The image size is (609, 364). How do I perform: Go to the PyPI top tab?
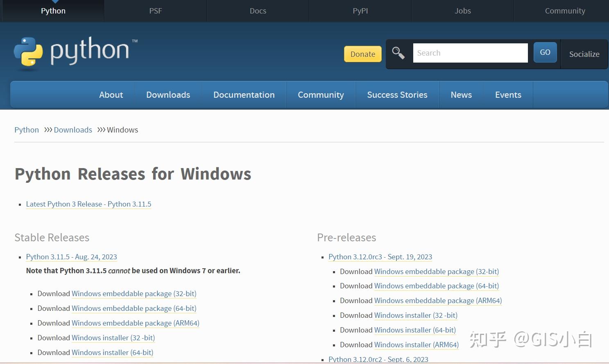pyautogui.click(x=360, y=11)
